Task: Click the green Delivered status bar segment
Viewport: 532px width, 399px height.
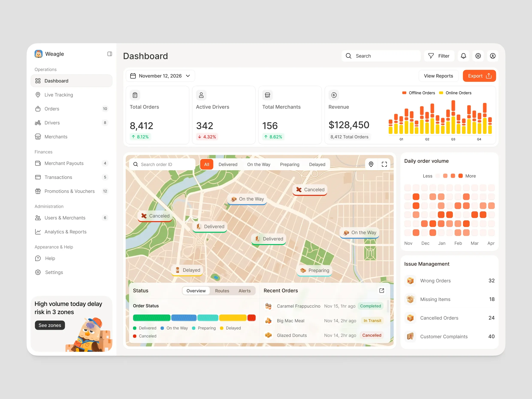Action: (152, 318)
